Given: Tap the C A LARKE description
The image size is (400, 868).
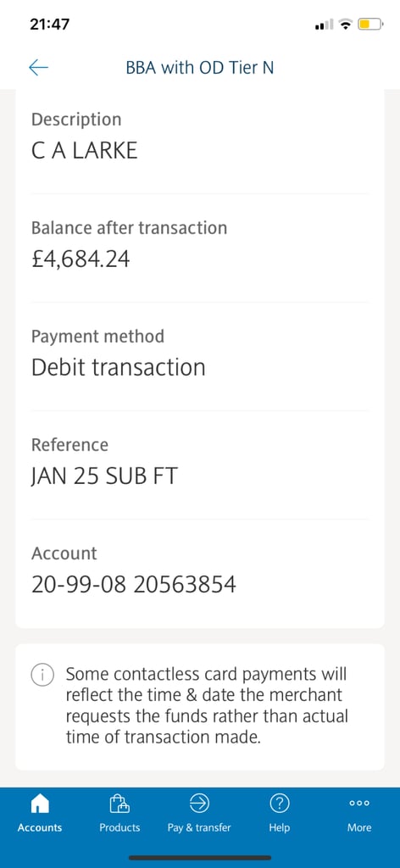Looking at the screenshot, I should tap(85, 150).
